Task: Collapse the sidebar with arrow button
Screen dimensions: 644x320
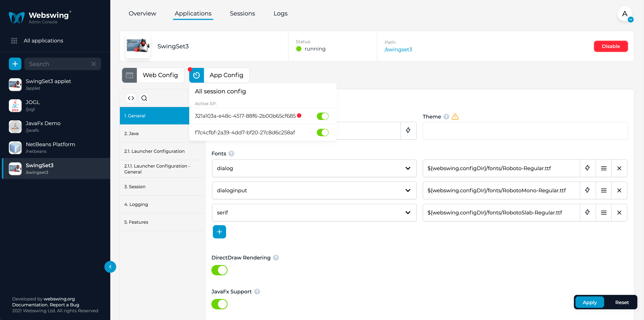Action: (110, 267)
